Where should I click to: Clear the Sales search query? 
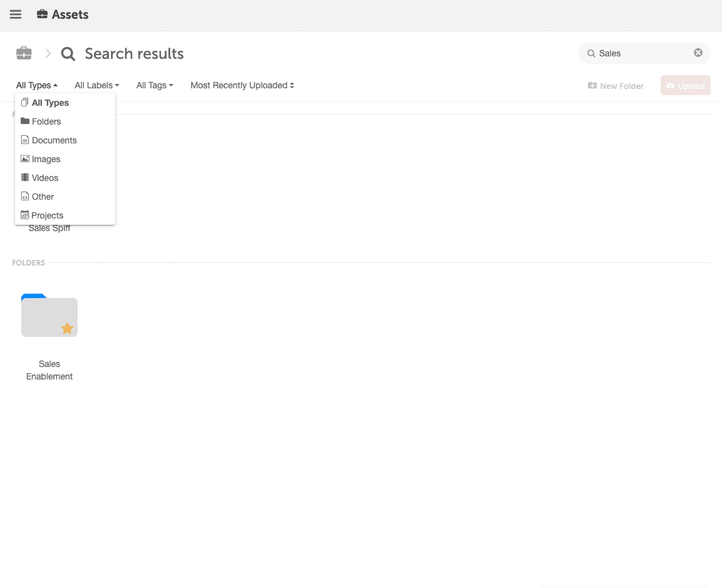(x=698, y=53)
